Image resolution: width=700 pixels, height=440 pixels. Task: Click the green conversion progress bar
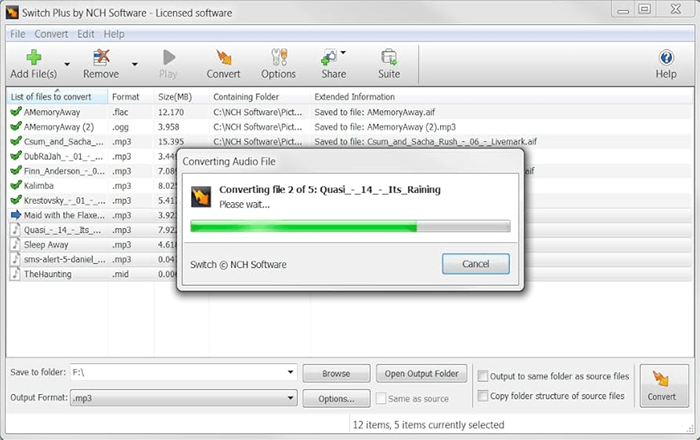[350, 226]
